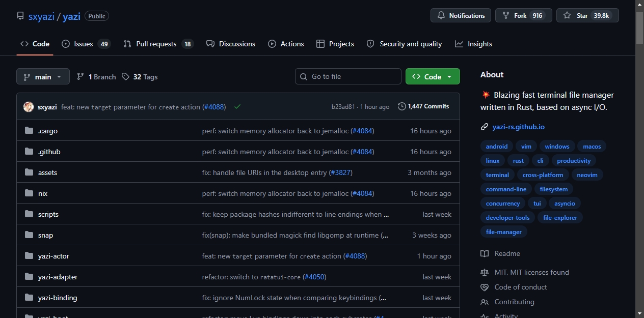Click the branch icon beside 1 Branch

click(x=81, y=77)
